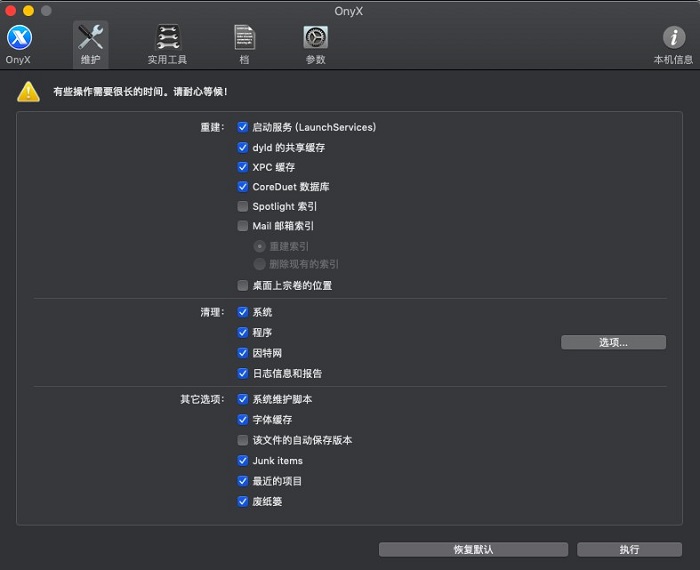
Task: Click 恢复默认 restore defaults button
Action: [473, 549]
